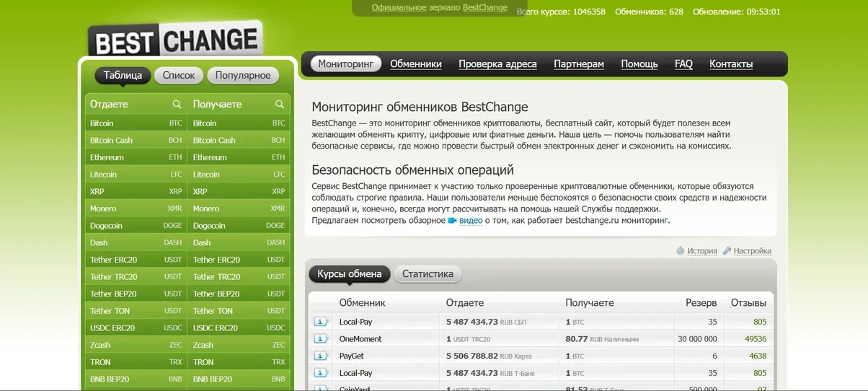Viewport: 868px width, 391px height.
Task: Open the FAQ menu item
Action: (x=683, y=63)
